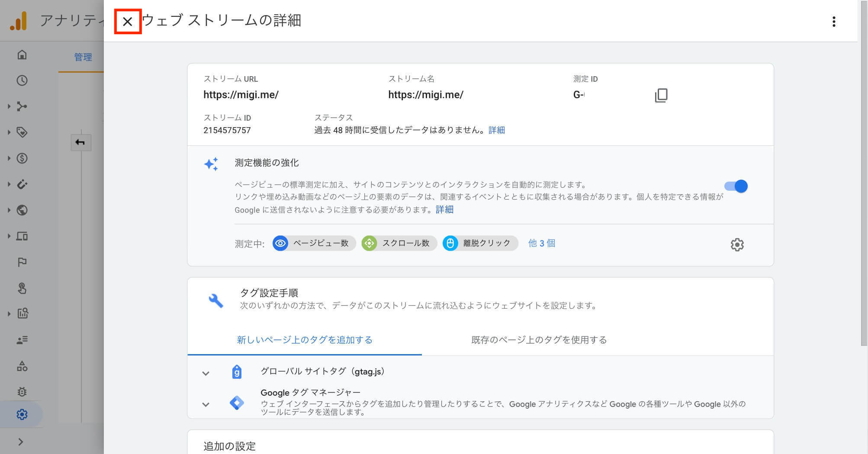Open the analysis chart icon in sidebar
The image size is (868, 454).
click(23, 313)
